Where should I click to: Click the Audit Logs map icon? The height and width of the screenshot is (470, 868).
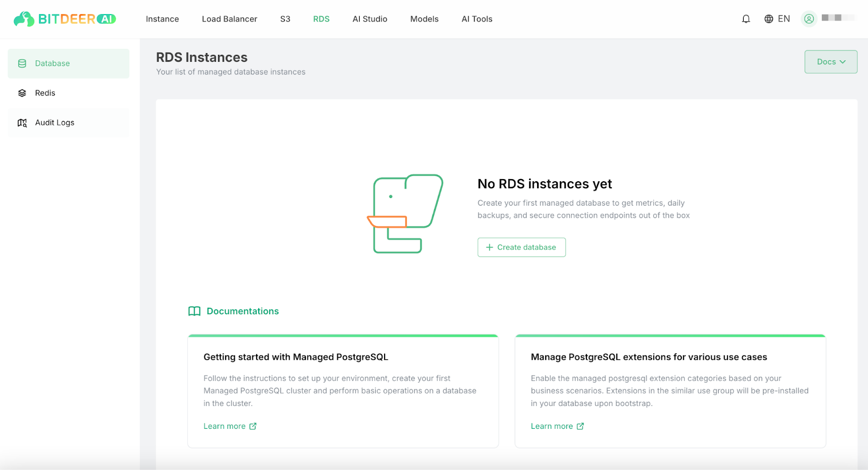click(22, 123)
